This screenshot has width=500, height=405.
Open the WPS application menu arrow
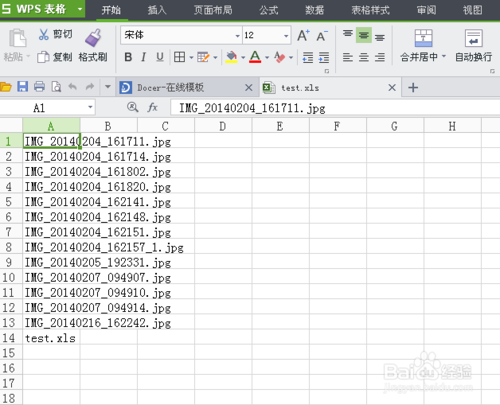point(80,9)
